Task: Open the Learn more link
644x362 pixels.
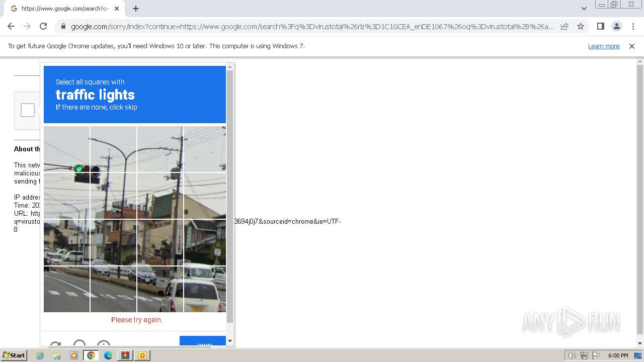Action: (x=604, y=46)
